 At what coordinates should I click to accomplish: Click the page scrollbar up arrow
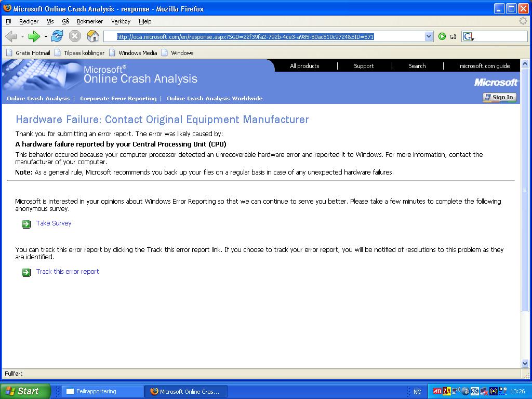coord(525,63)
